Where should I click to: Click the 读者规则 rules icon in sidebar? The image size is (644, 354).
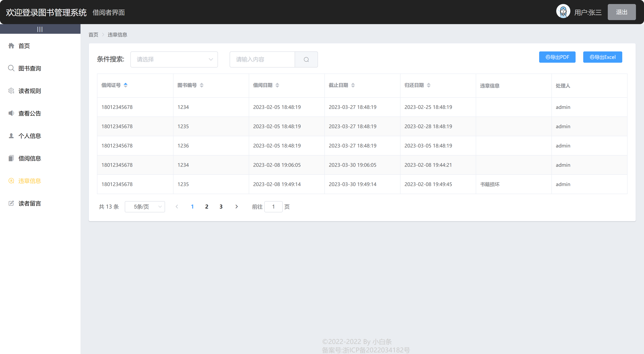point(11,91)
